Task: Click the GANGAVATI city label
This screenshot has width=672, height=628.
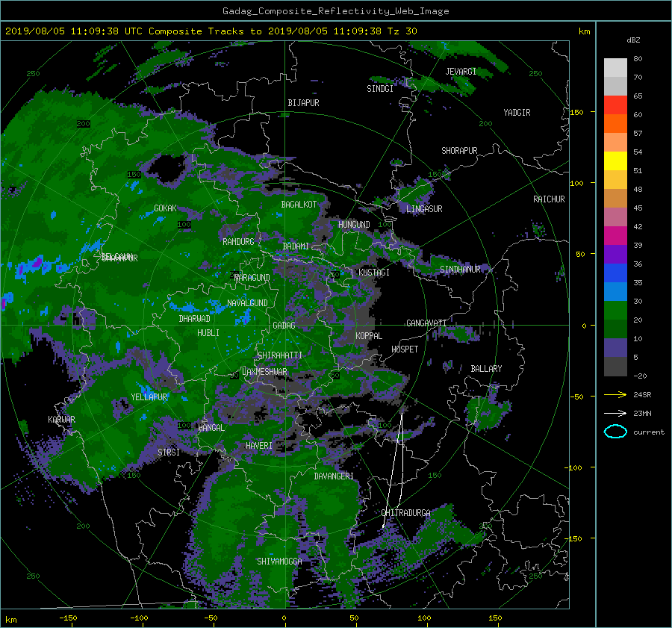Action: pos(426,323)
